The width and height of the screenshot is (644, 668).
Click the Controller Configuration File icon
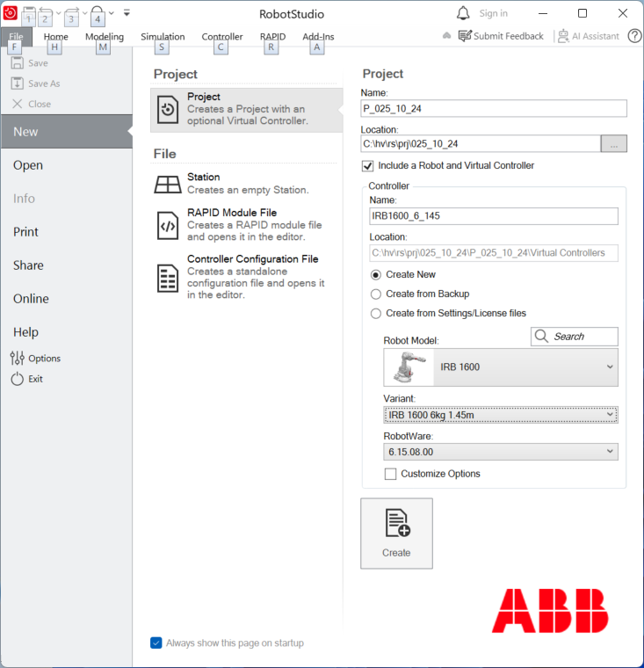pos(168,277)
